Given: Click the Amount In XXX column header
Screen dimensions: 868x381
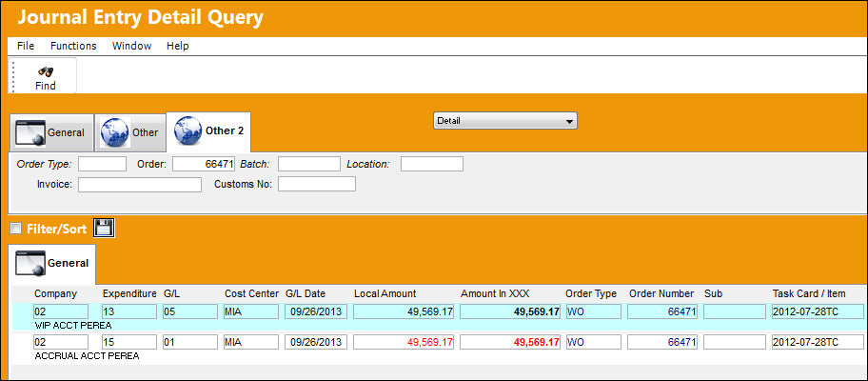Looking at the screenshot, I should tap(495, 294).
